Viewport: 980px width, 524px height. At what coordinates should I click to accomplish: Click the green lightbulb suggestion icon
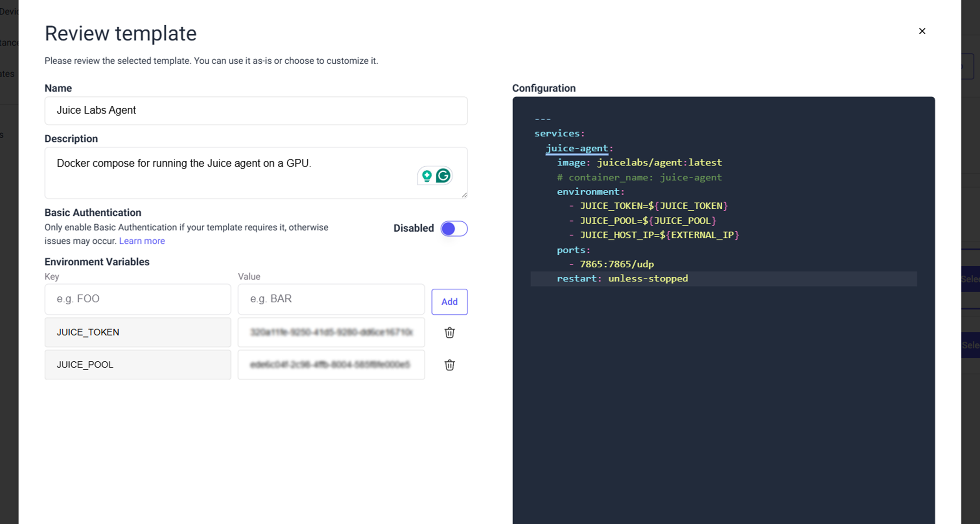pos(427,176)
